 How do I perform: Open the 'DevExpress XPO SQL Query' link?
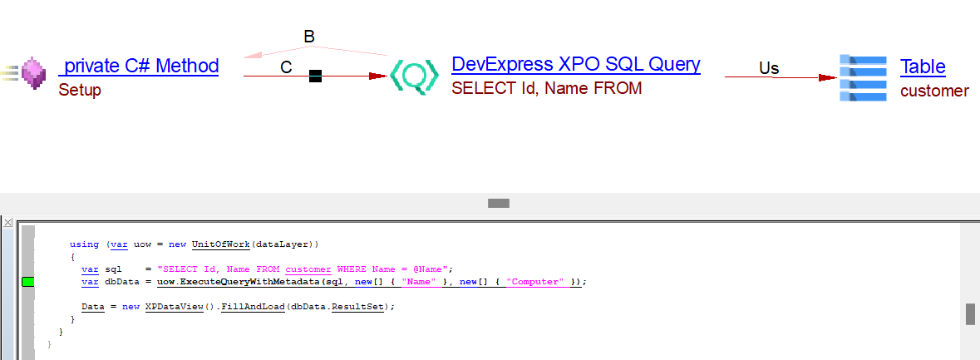click(x=575, y=64)
